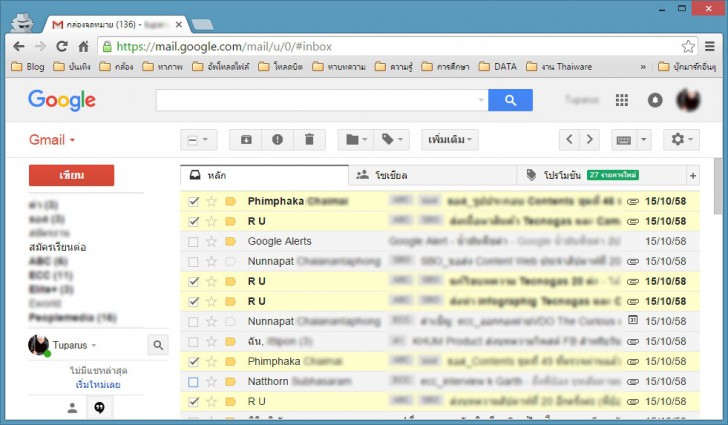Open the Google apps grid
The image size is (728, 425).
pyautogui.click(x=622, y=100)
